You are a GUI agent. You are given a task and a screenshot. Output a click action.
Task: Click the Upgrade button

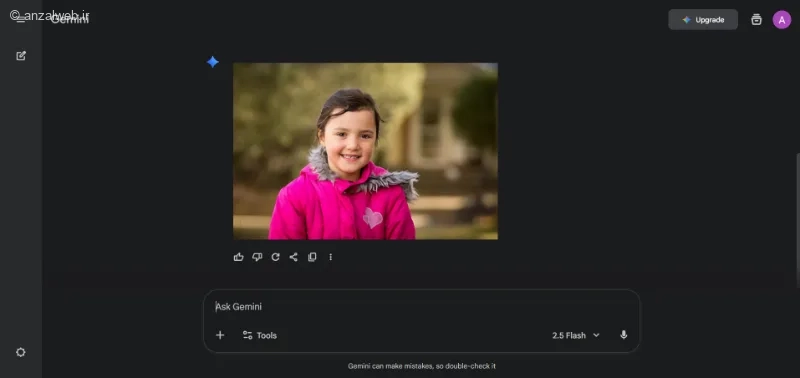pos(703,19)
